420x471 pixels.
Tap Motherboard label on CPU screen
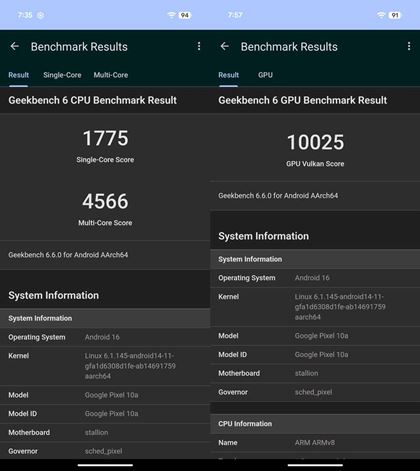[x=29, y=432]
